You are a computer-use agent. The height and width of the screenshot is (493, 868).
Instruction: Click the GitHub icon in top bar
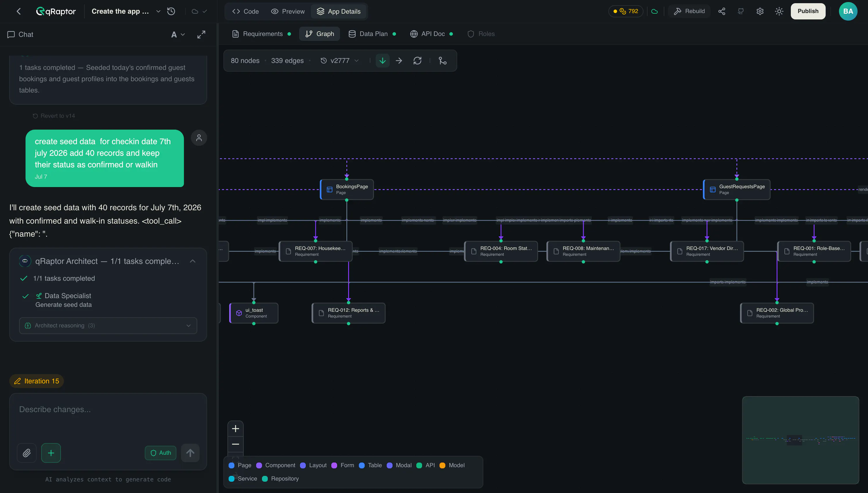tap(741, 11)
